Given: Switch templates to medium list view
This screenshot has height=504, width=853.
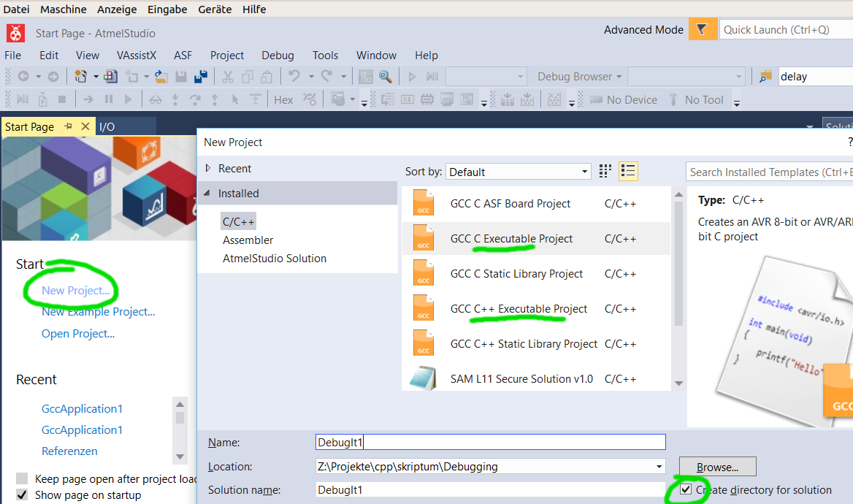Looking at the screenshot, I should point(627,172).
